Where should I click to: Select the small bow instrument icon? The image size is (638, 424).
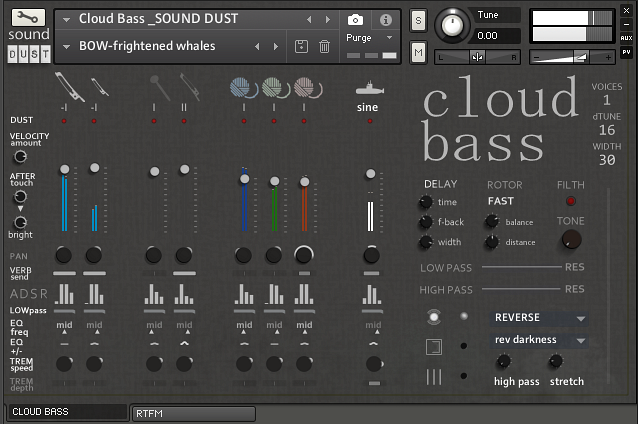click(x=99, y=87)
